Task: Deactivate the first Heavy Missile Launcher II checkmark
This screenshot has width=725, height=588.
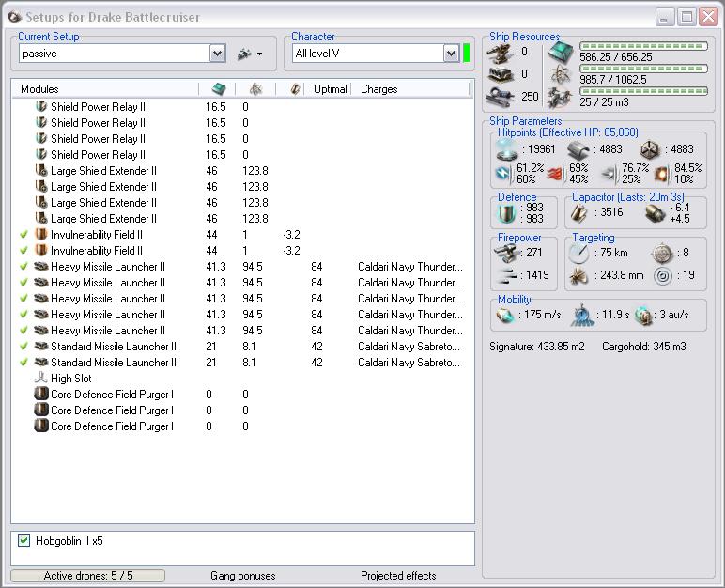Action: [23, 267]
